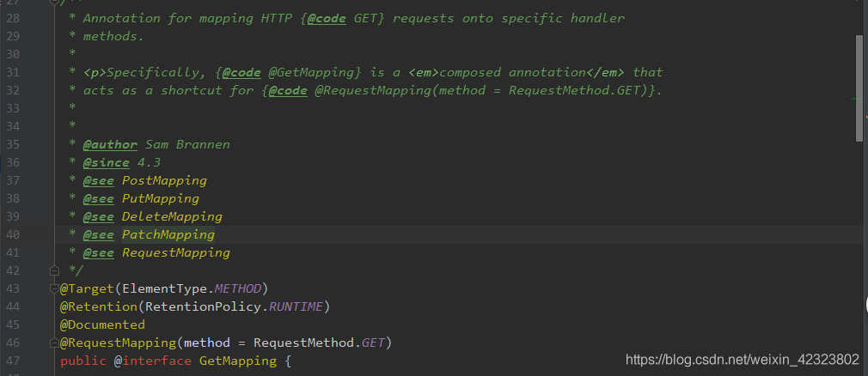The width and height of the screenshot is (868, 376).
Task: Toggle the fold marker beside @RequestMapping annotation
Action: click(54, 343)
